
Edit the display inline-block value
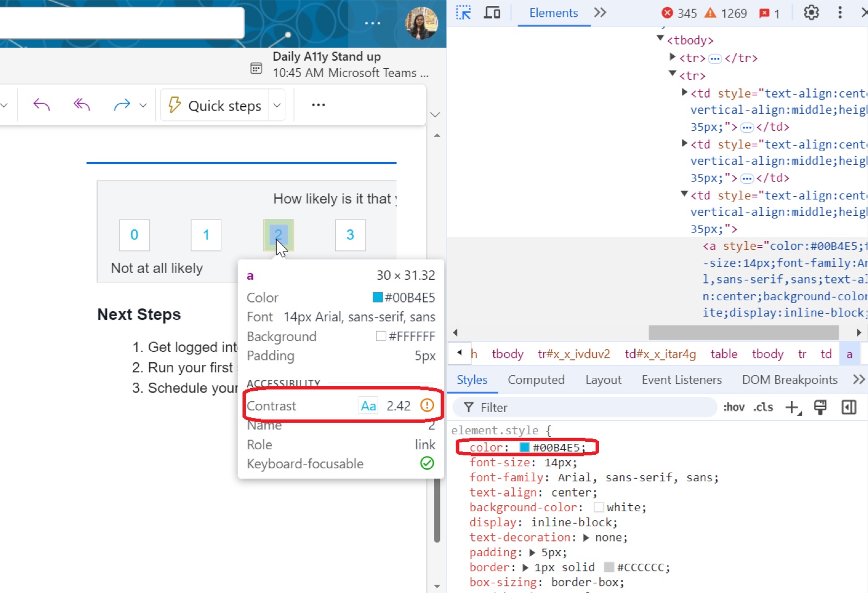point(572,523)
